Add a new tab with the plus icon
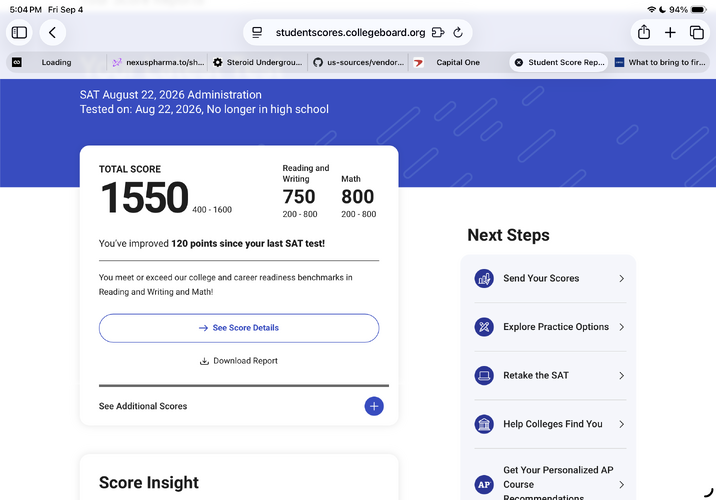716x500 pixels. click(670, 32)
